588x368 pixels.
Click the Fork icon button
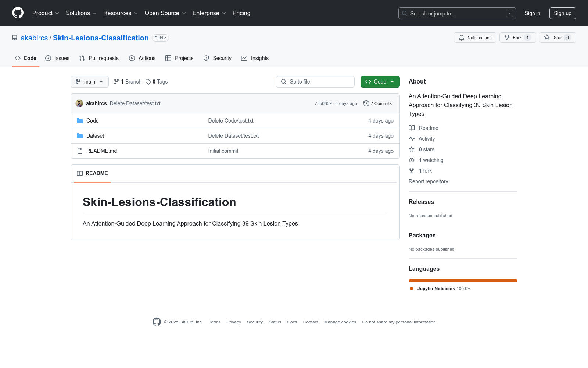click(x=507, y=38)
